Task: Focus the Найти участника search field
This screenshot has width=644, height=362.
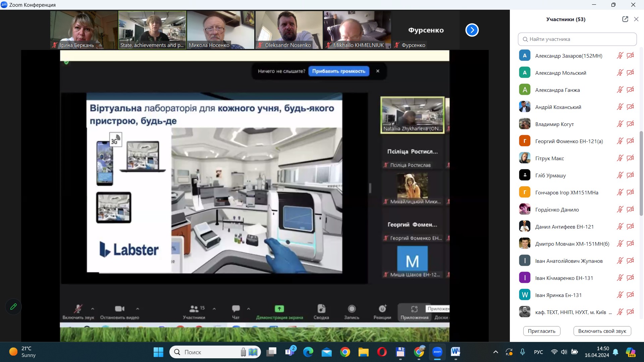Action: (x=577, y=39)
